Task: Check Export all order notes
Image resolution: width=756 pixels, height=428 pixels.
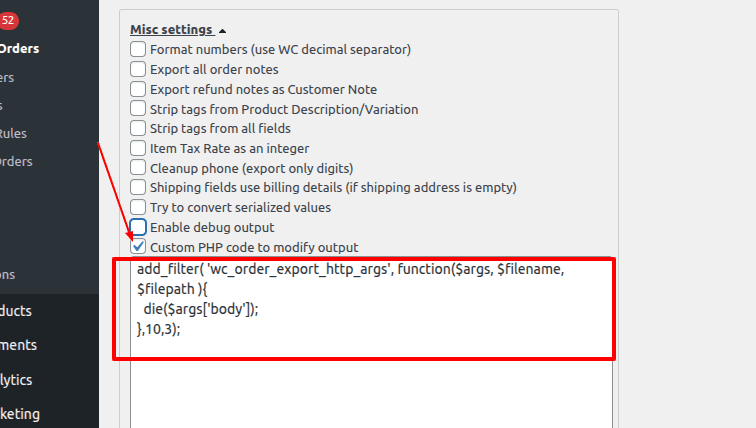Action: [x=138, y=69]
